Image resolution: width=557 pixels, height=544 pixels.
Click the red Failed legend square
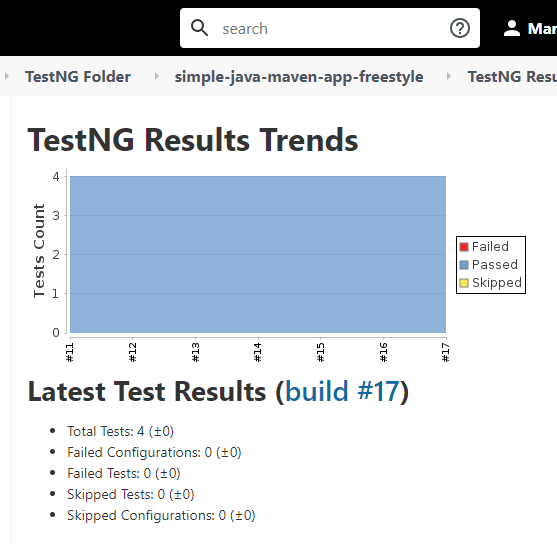(464, 247)
